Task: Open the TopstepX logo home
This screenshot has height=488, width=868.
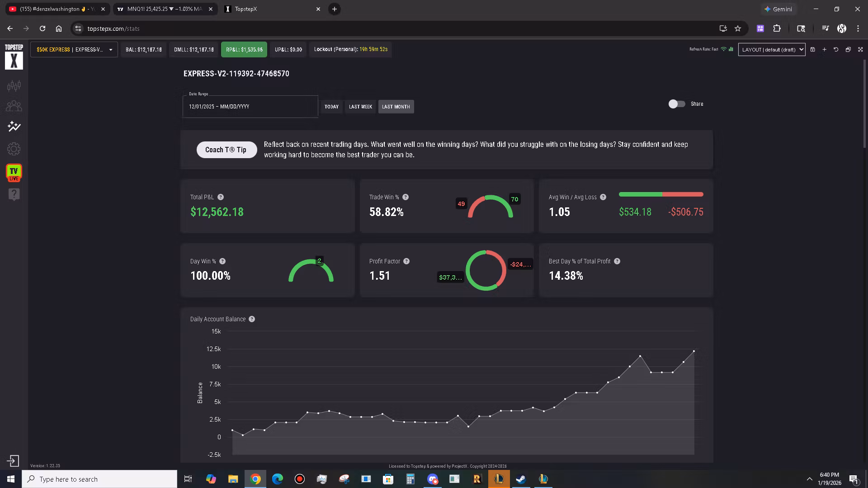Action: [14, 56]
